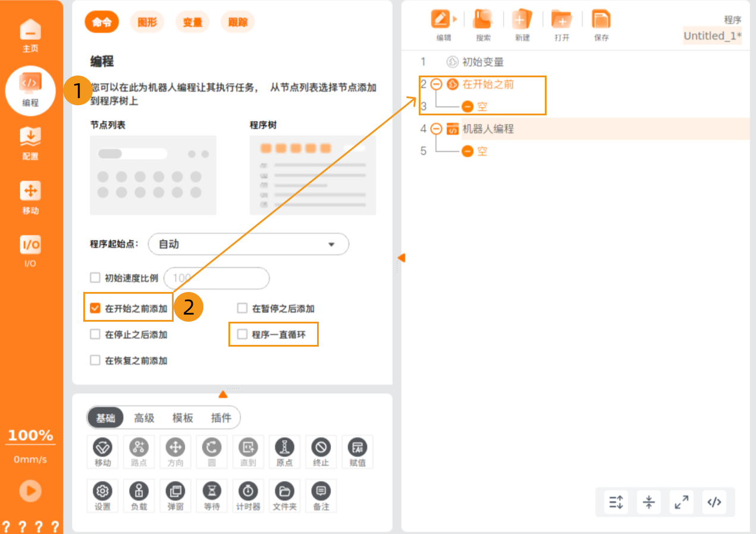
Task: Collapse the left panel with side arrow
Action: [x=401, y=257]
